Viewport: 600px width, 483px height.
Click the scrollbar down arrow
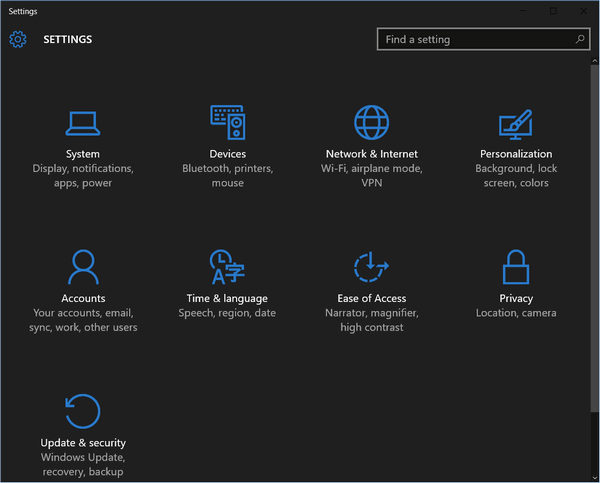(x=594, y=477)
